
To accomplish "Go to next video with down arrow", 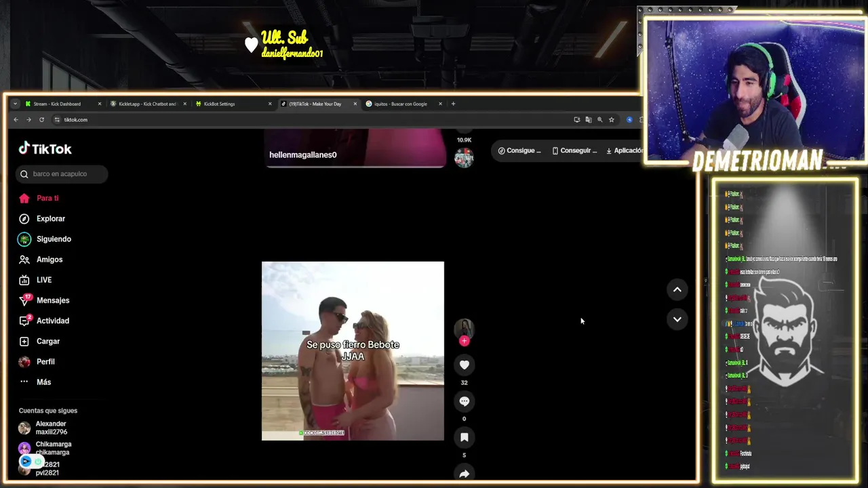I will point(677,319).
